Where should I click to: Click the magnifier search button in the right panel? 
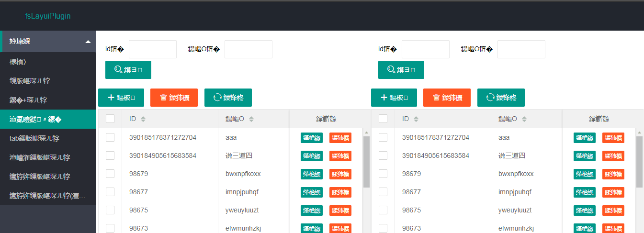click(x=401, y=70)
